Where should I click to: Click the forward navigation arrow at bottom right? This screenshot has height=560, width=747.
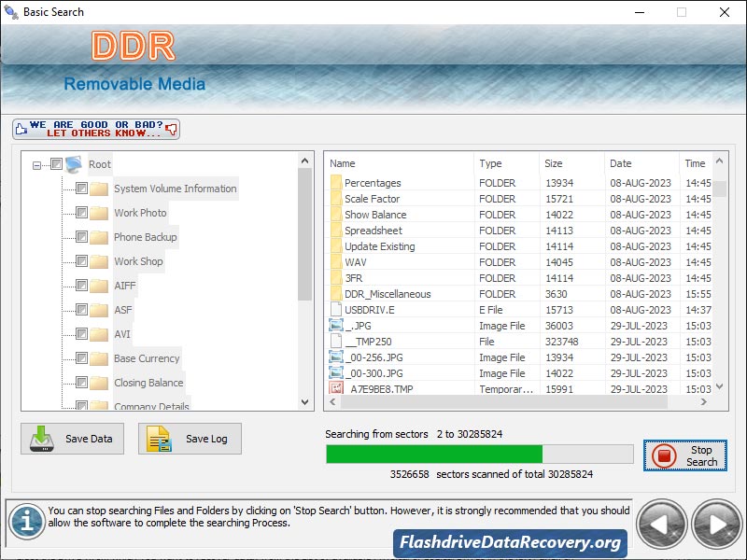tap(716, 525)
